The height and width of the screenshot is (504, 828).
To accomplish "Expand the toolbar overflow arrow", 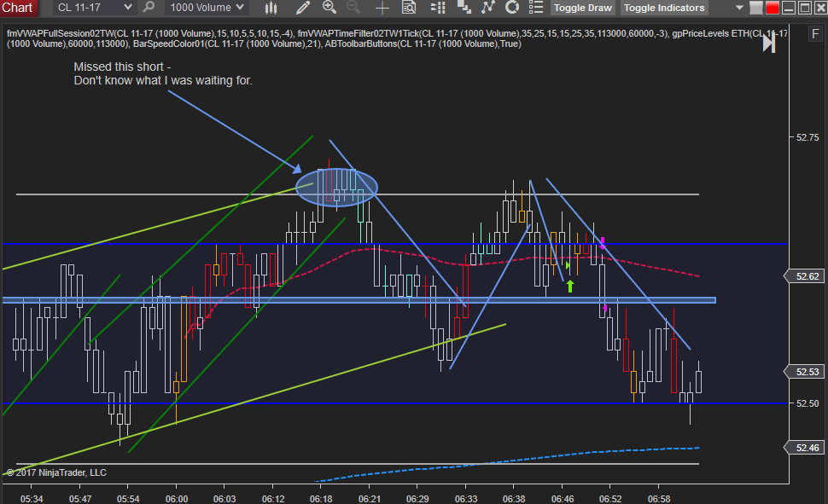I will [x=739, y=8].
